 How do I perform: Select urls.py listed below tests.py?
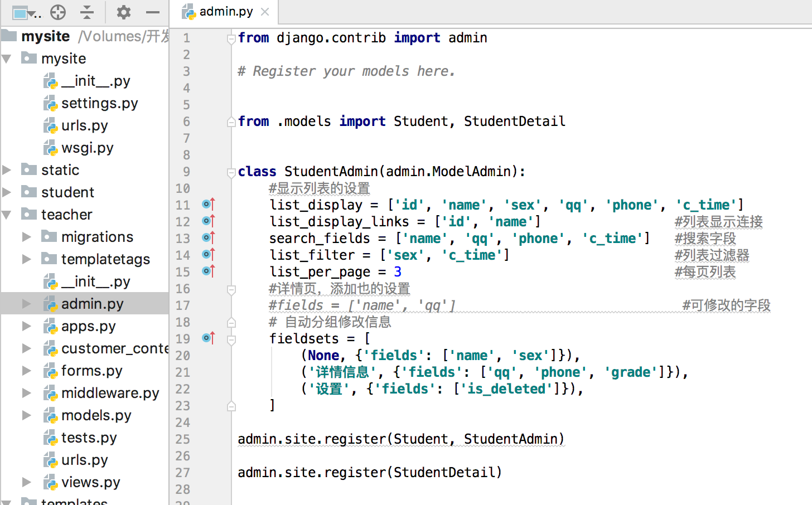[84, 460]
